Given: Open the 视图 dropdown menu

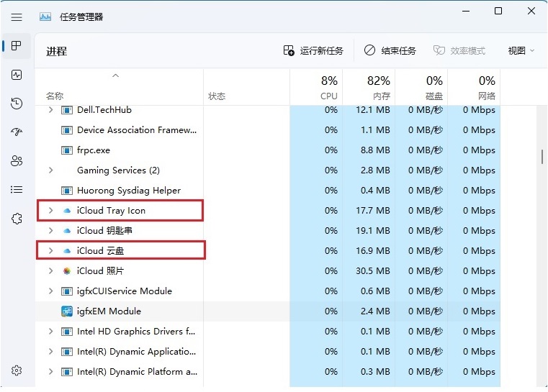Looking at the screenshot, I should (521, 51).
